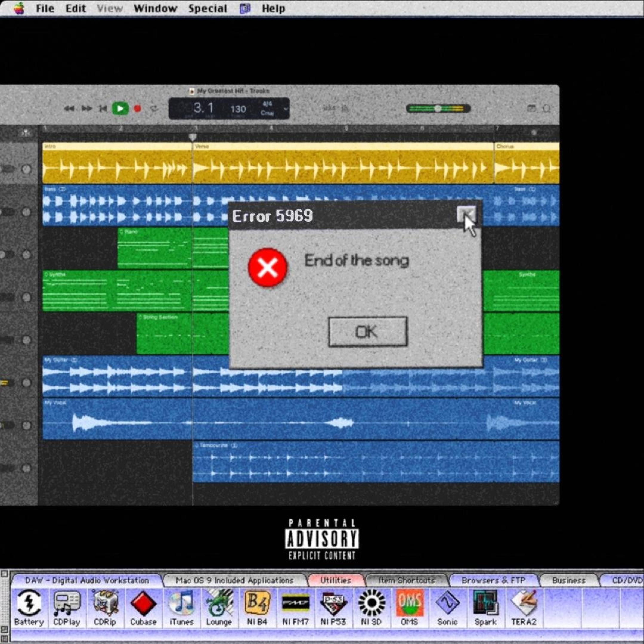
Task: Switch to Browsers & FTP tab
Action: click(493, 580)
